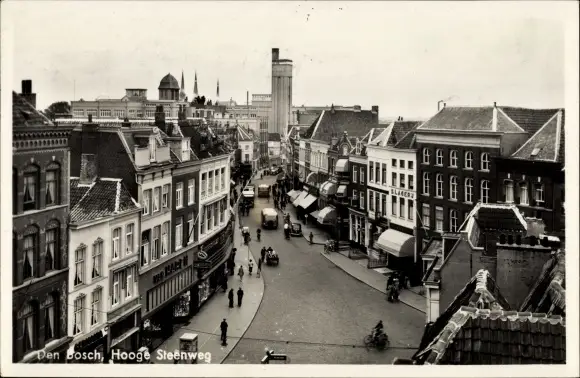The height and width of the screenshot is (378, 580).
Task: Click the parked car beside the right sidewalk
Action: point(296,229)
